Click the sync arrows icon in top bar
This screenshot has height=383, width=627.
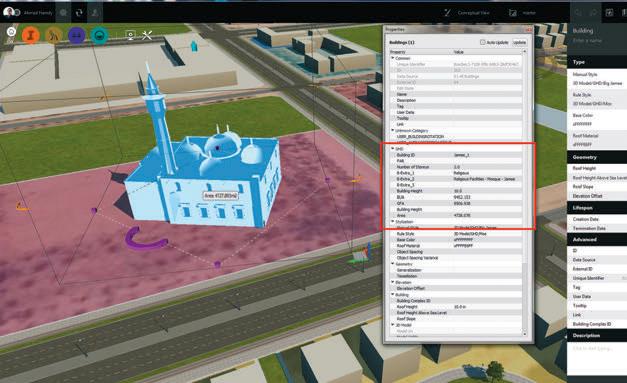[x=79, y=13]
